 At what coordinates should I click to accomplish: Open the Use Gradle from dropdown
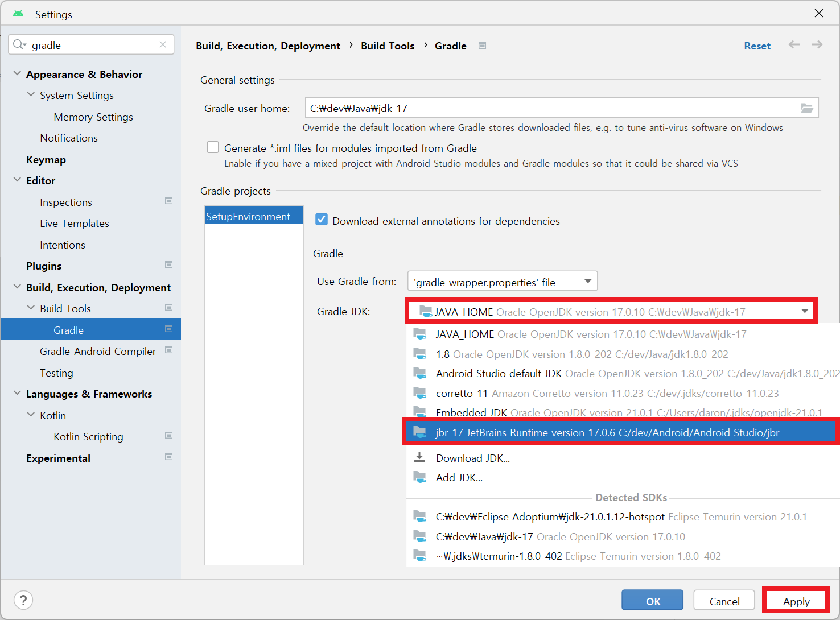(503, 281)
